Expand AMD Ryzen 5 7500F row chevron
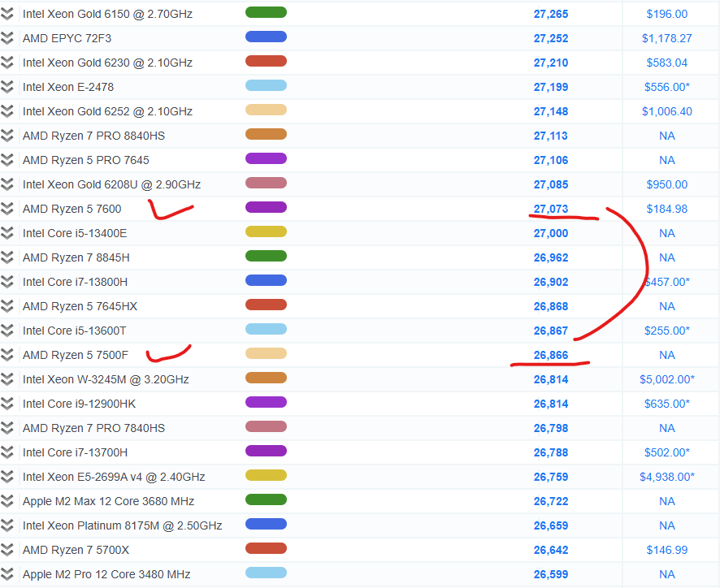This screenshot has height=588, width=720. click(x=7, y=355)
